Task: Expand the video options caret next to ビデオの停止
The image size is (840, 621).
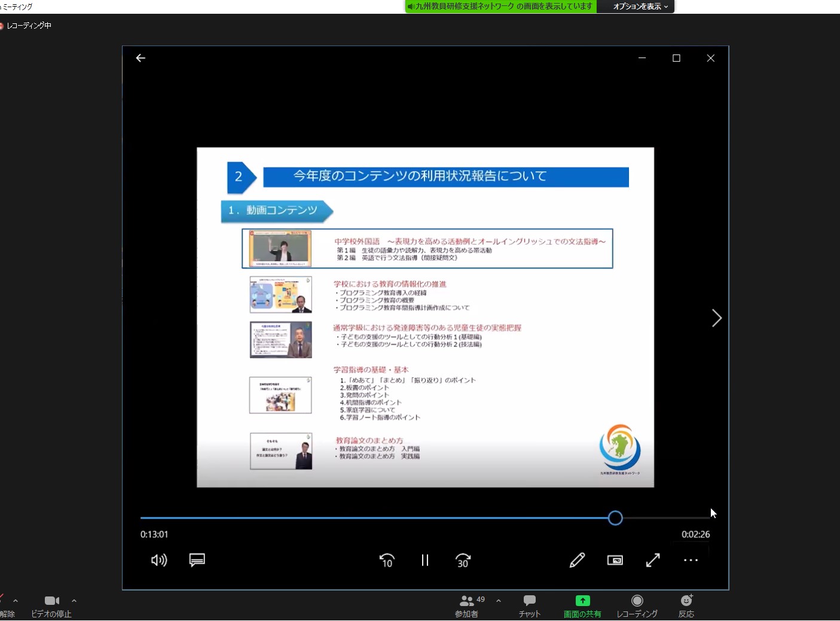Action: [x=74, y=601]
